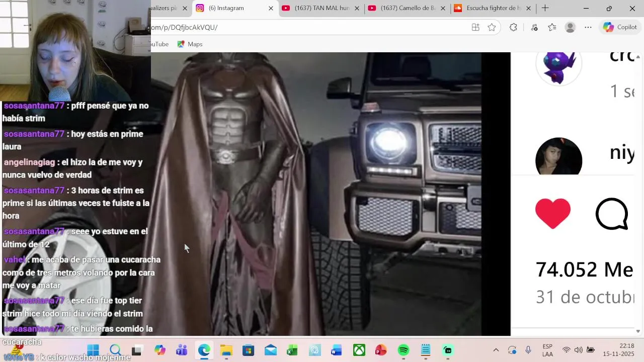This screenshot has width=644, height=362.
Task: Open the media control music note icon
Action: point(534,27)
